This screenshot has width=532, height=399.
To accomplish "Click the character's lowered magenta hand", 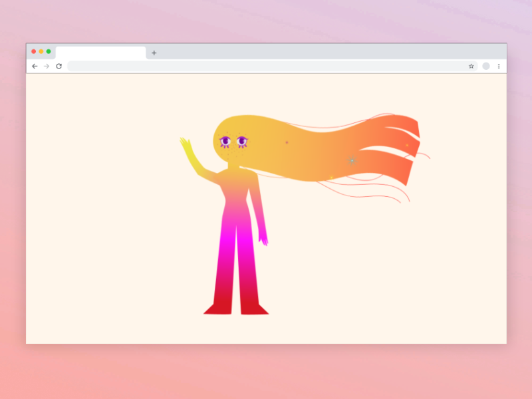I will tap(263, 238).
